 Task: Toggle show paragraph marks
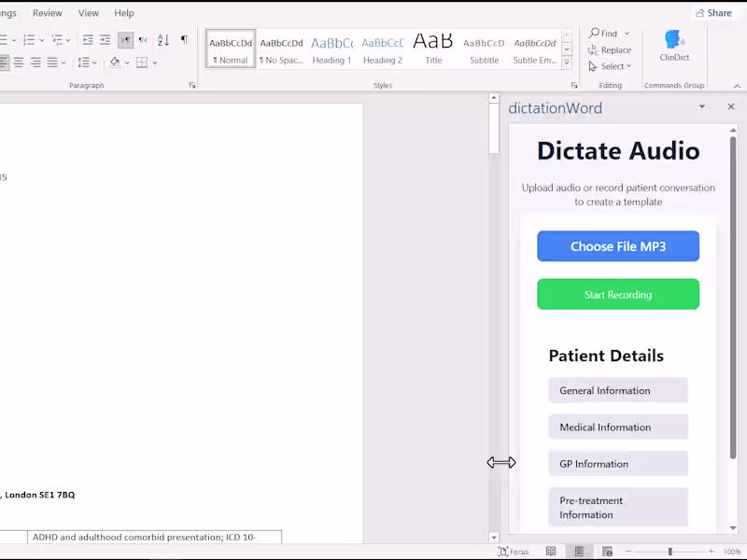184,39
